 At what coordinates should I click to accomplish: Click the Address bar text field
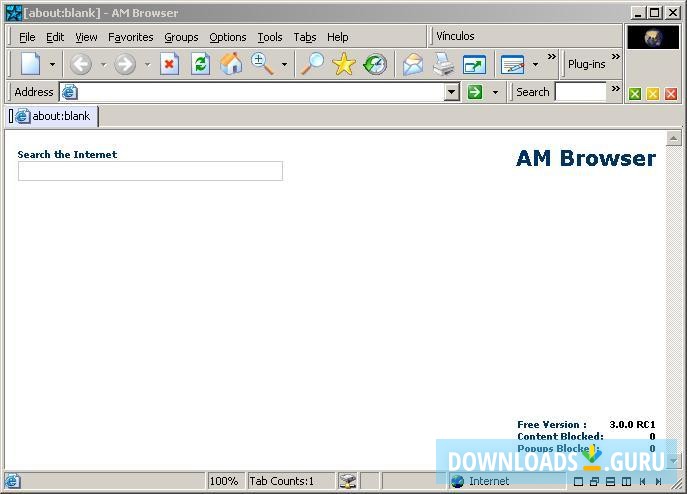click(261, 92)
